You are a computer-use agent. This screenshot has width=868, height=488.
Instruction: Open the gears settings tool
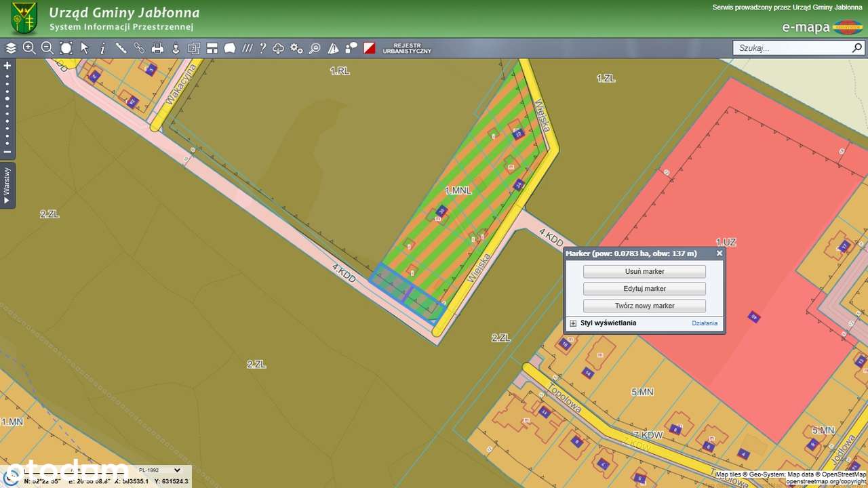(x=296, y=48)
